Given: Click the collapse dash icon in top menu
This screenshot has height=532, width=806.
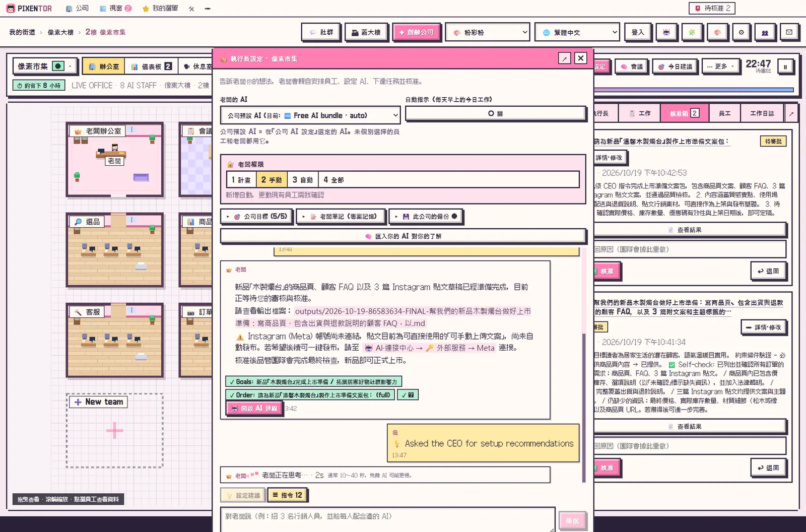Looking at the screenshot, I should 208,9.
